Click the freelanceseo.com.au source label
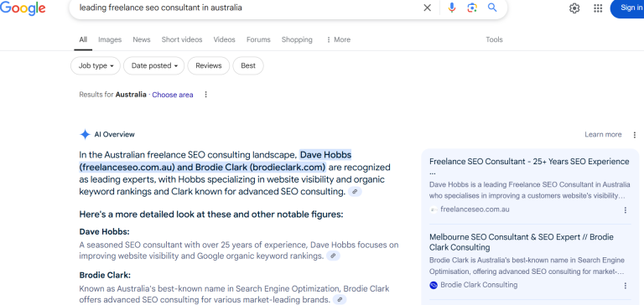 [x=475, y=209]
